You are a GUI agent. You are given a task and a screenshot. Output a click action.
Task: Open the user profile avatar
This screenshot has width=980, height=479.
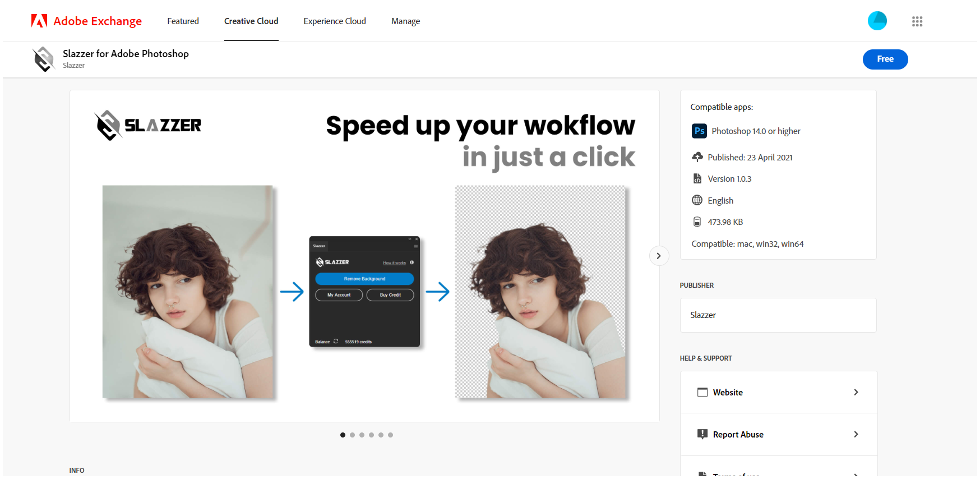pyautogui.click(x=877, y=21)
